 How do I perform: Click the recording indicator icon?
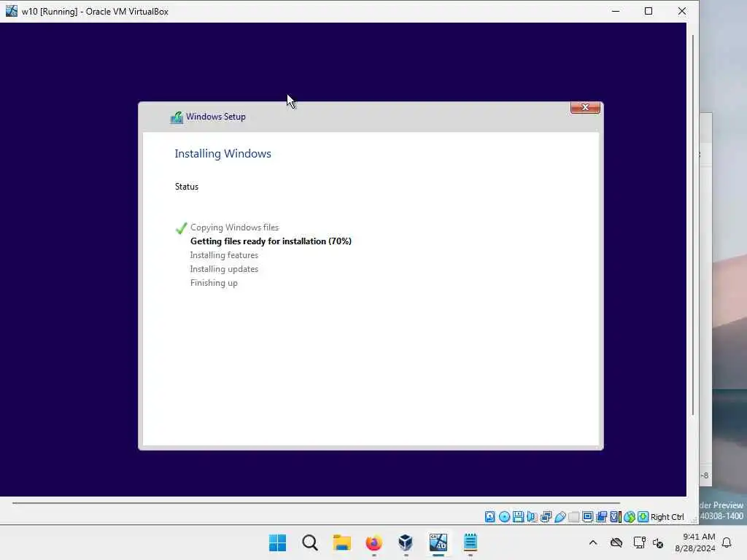[601, 517]
